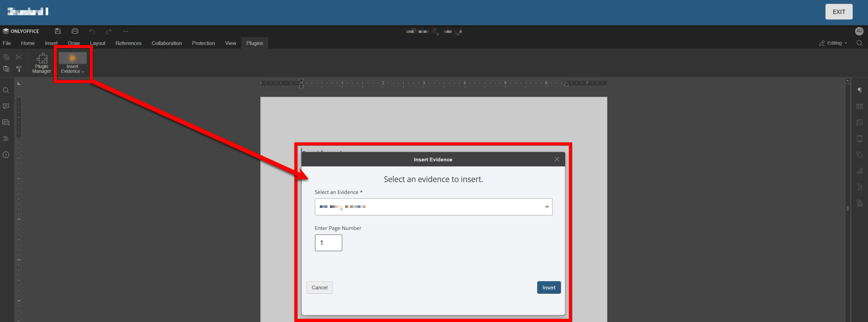Expand the more options ellipsis menu

pyautogui.click(x=126, y=31)
